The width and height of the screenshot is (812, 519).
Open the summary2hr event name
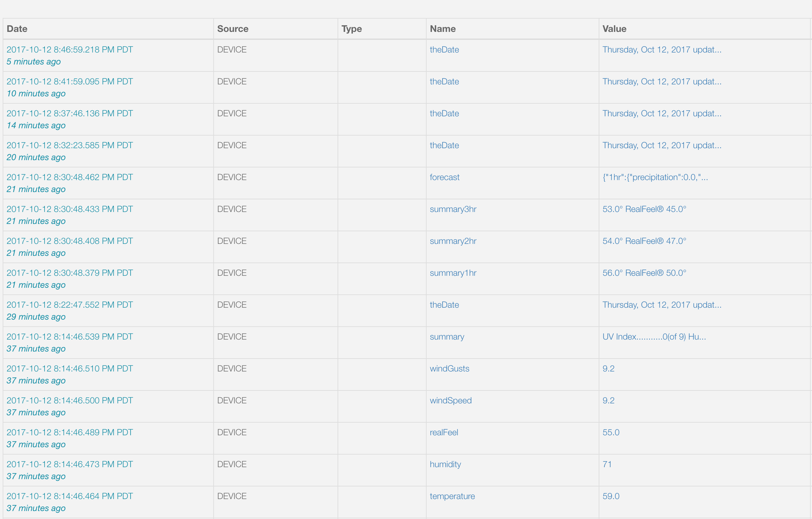(453, 241)
